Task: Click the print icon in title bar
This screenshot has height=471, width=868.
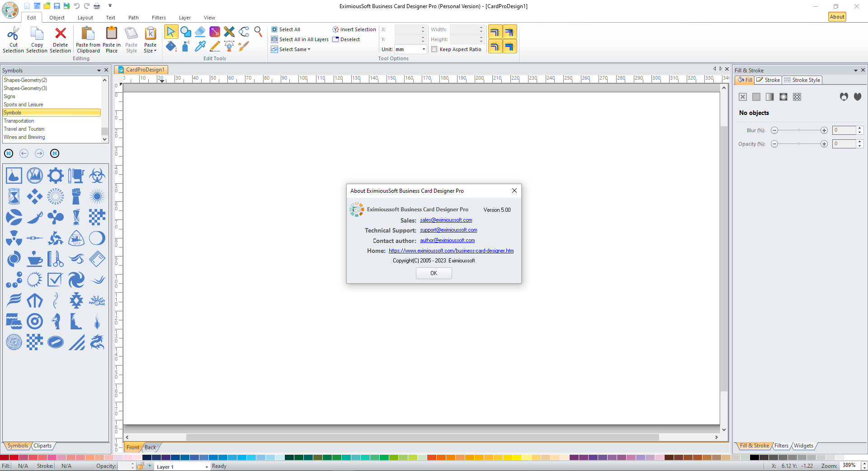Action: coord(97,6)
